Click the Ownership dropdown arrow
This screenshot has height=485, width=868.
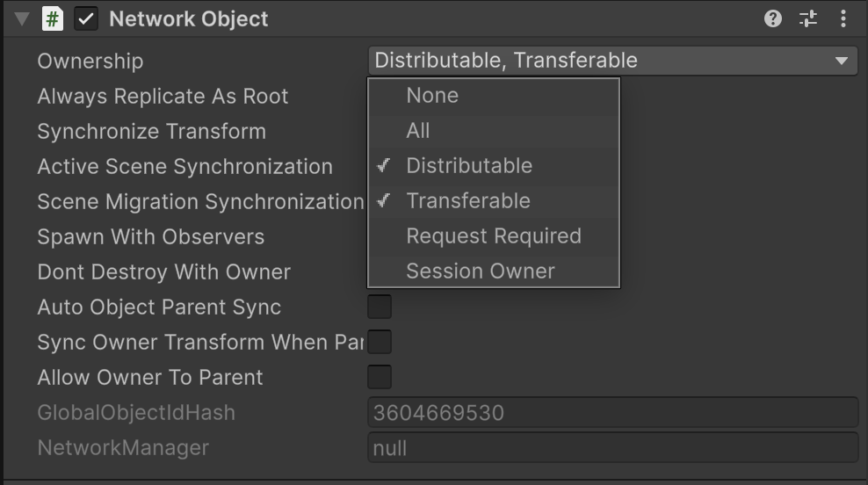coord(842,61)
